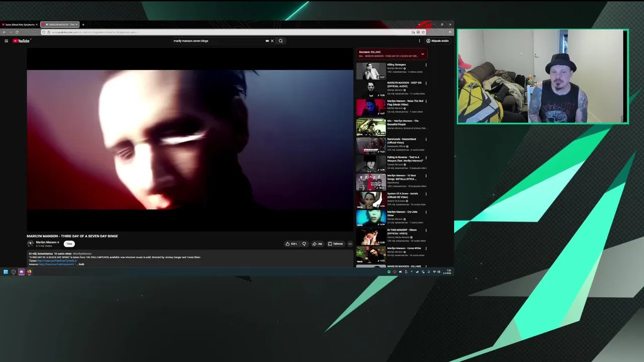This screenshot has width=644, height=362.
Task: Open Raise The Red Flag music video thumbnail
Action: [371, 108]
